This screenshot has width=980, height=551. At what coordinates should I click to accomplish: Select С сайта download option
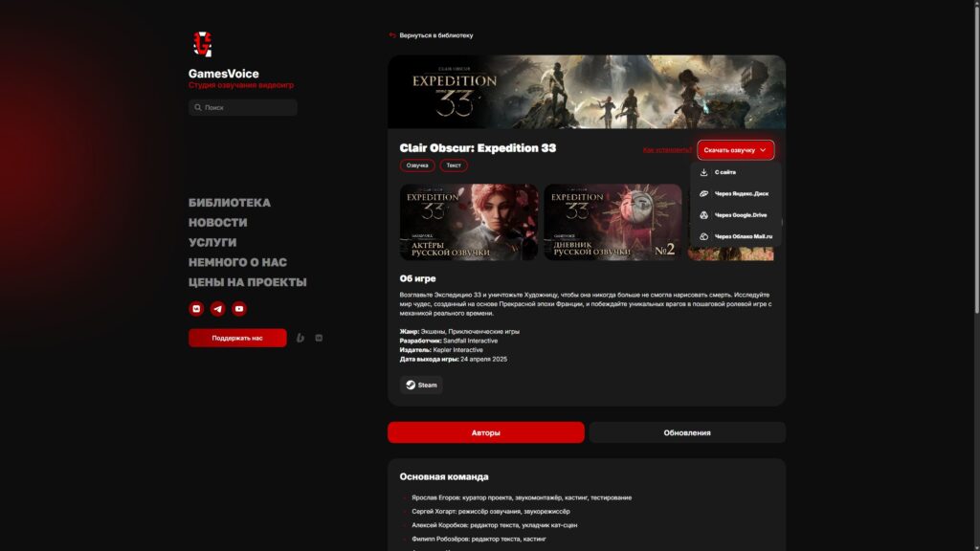tap(736, 172)
